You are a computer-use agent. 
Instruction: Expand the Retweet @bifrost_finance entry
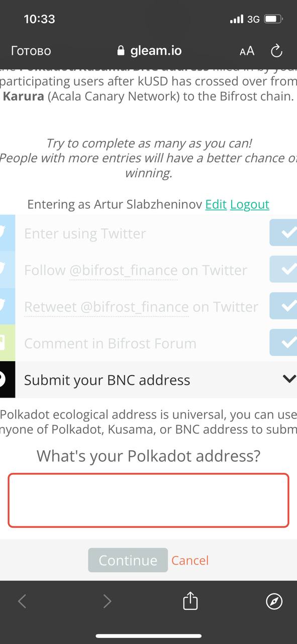141,307
